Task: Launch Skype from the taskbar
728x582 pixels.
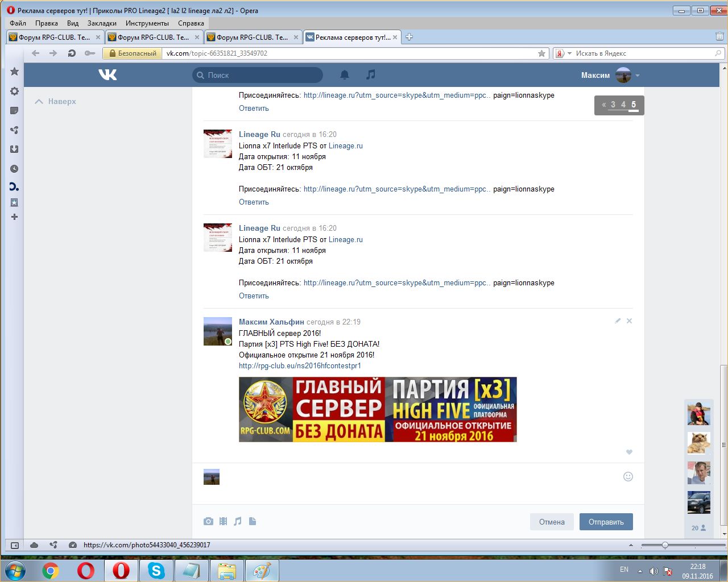Action: pyautogui.click(x=156, y=570)
